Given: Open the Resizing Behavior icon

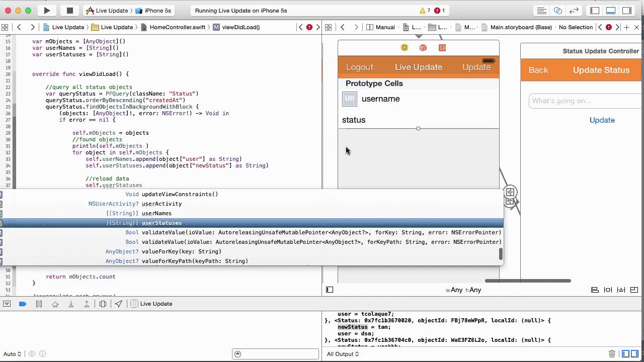Looking at the screenshot, I should [634, 290].
